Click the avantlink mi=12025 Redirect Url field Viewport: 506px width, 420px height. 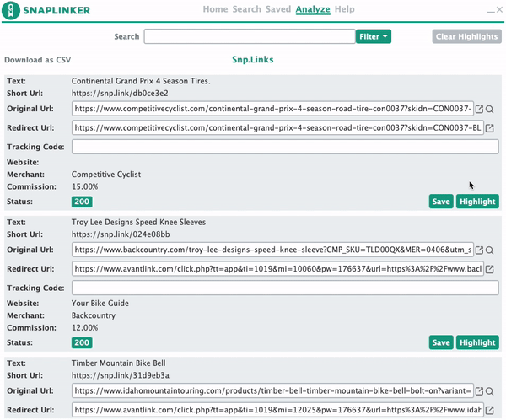[x=277, y=410]
